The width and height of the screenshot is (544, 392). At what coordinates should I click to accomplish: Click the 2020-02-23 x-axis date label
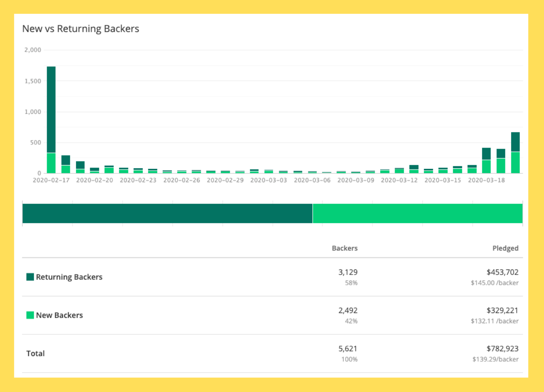coord(138,180)
